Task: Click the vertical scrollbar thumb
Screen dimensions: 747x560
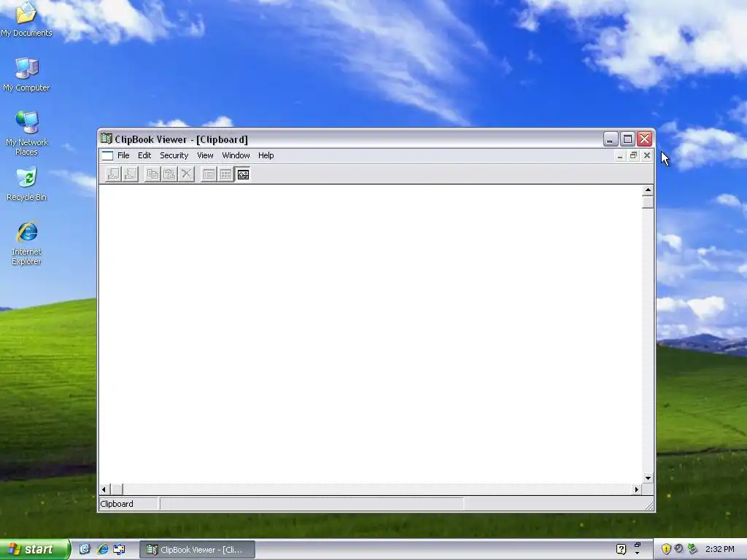Action: pos(648,203)
